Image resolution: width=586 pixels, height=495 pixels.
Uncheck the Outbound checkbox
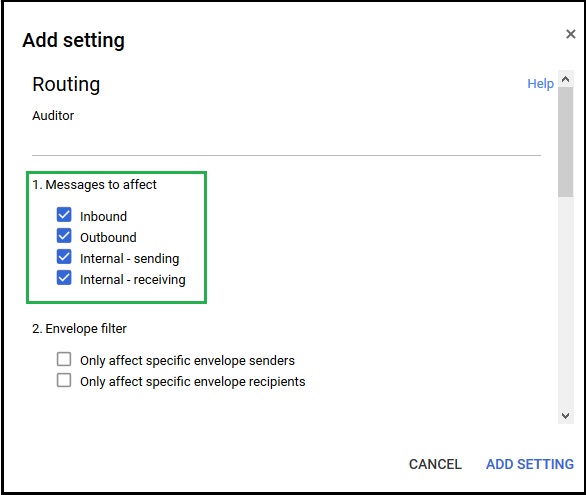(64, 236)
